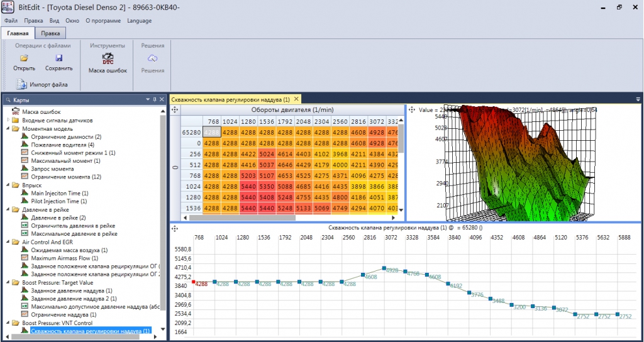This screenshot has height=342, width=644.
Task: Open the Language menu
Action: point(139,21)
